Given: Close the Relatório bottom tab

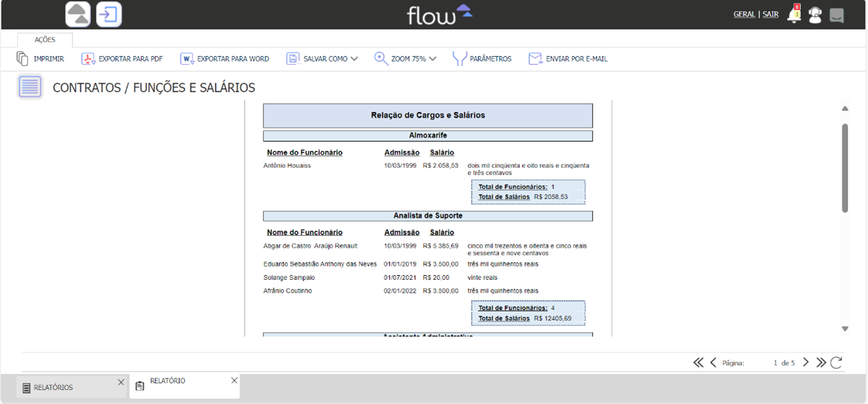Looking at the screenshot, I should coord(234,380).
